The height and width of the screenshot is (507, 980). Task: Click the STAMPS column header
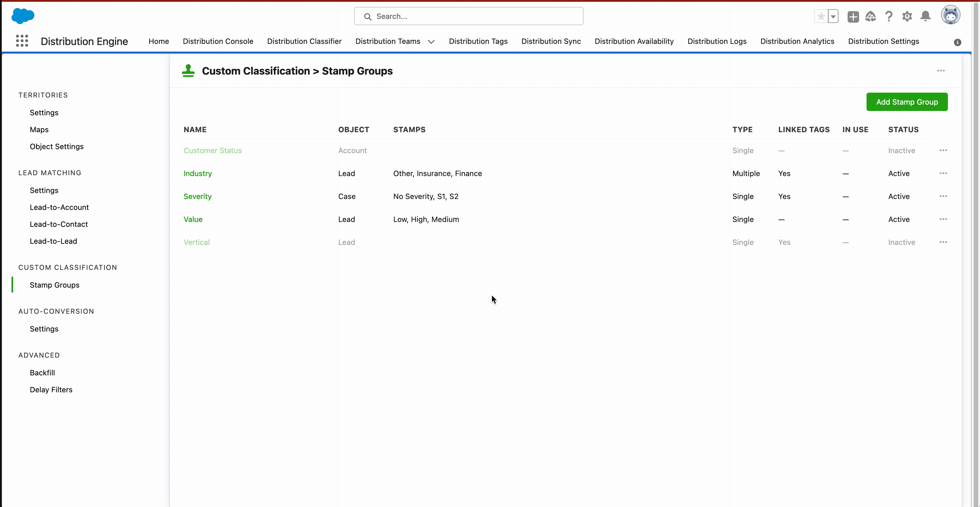coord(409,129)
